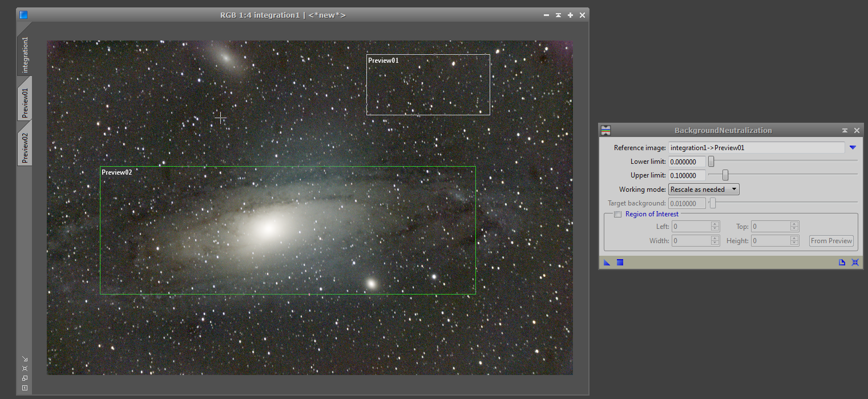Click the Upper limit slider handle
Screen dimensions: 868x399
point(725,175)
